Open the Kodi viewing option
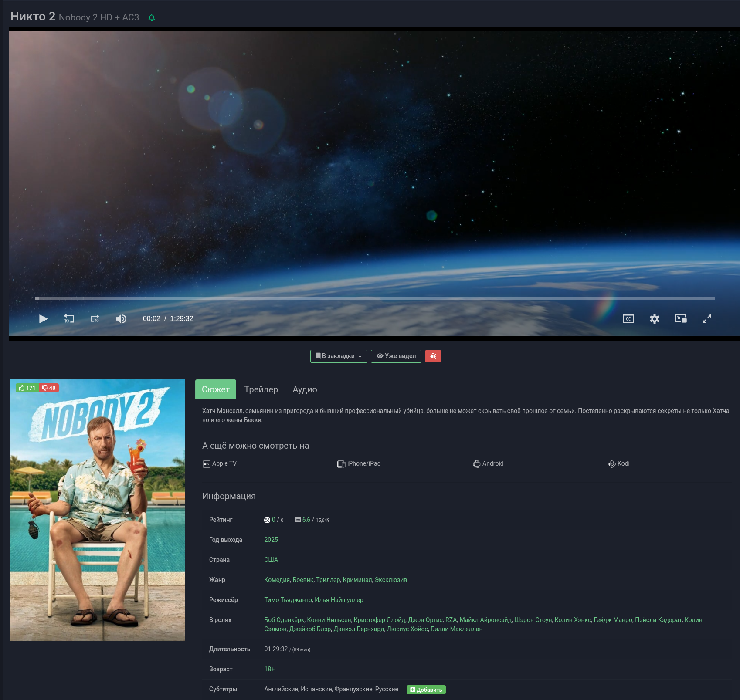 (619, 463)
